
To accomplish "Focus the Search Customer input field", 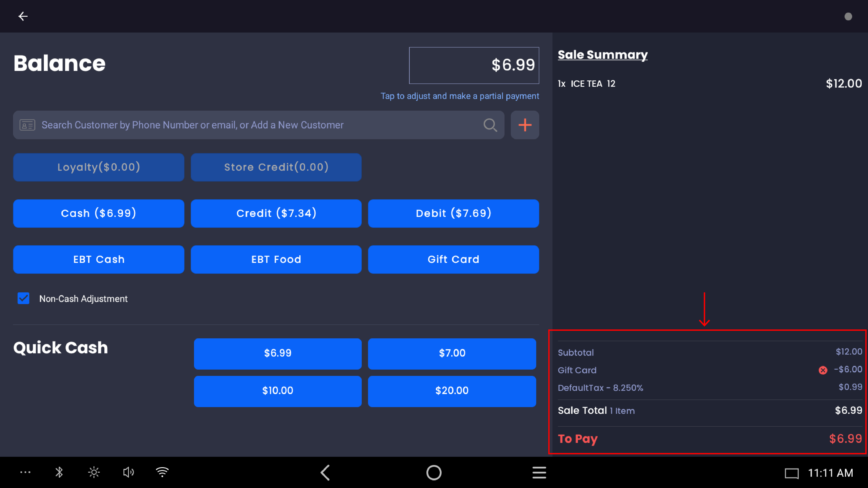I will click(x=258, y=125).
